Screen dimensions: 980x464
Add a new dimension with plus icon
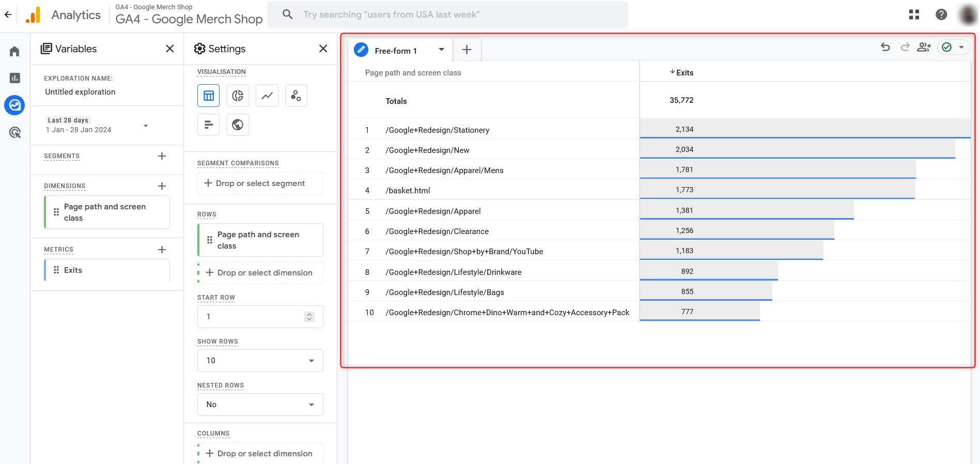162,186
